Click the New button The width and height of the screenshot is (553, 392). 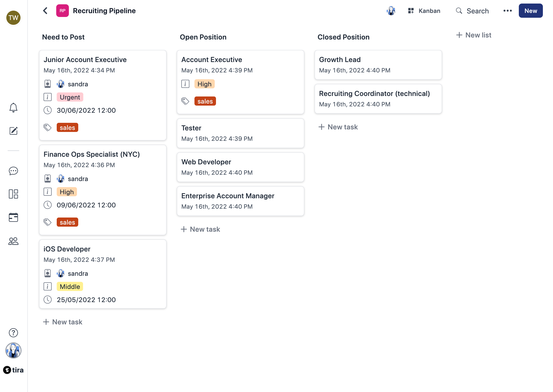530,11
